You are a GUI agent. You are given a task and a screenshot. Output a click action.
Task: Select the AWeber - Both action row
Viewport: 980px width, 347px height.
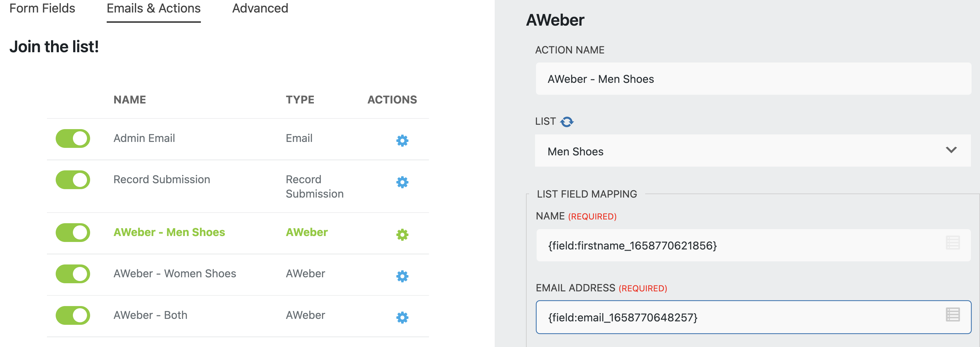pos(150,315)
